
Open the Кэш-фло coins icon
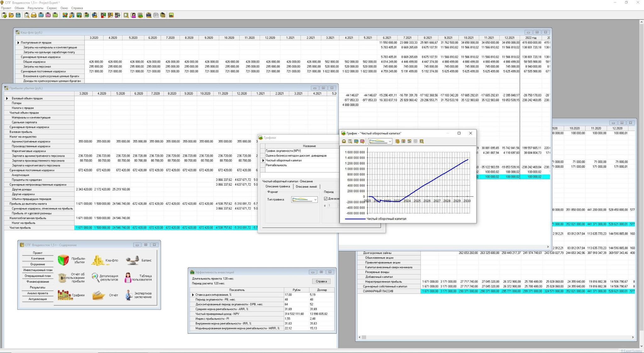[98, 260]
